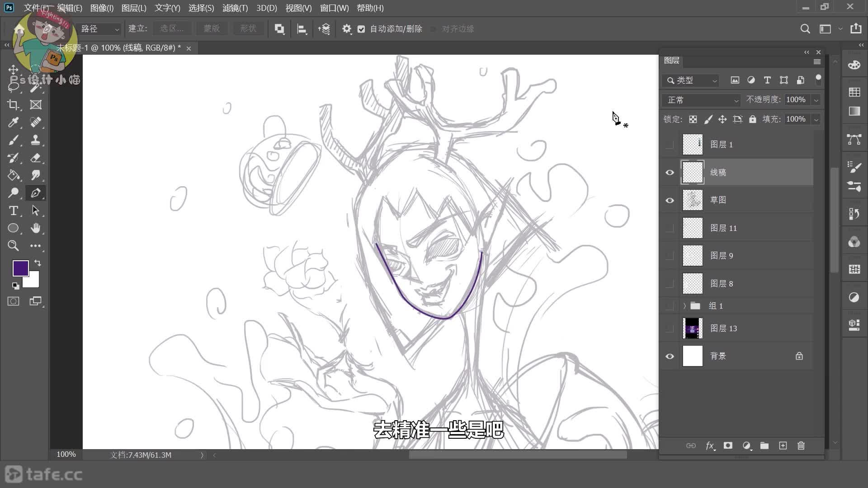Hide the 线稿 layer

670,173
